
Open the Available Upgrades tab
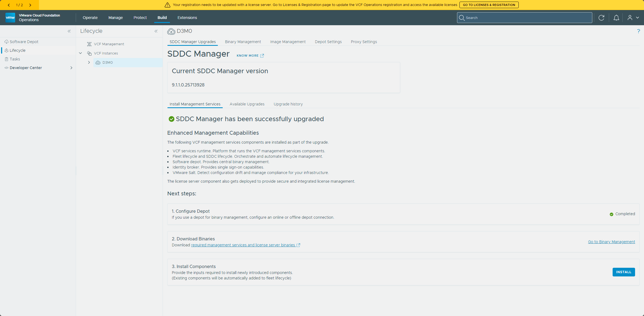coord(247,104)
